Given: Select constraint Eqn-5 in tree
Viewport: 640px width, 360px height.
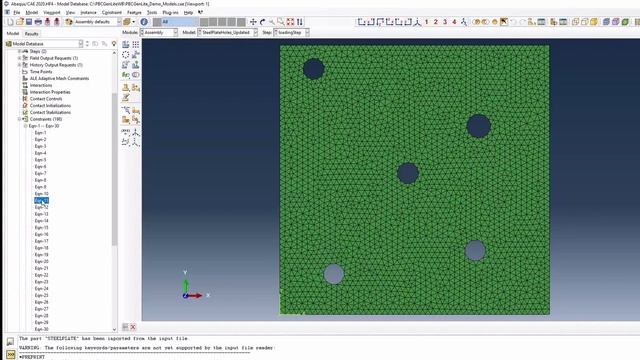Looking at the screenshot, I should click(40, 160).
